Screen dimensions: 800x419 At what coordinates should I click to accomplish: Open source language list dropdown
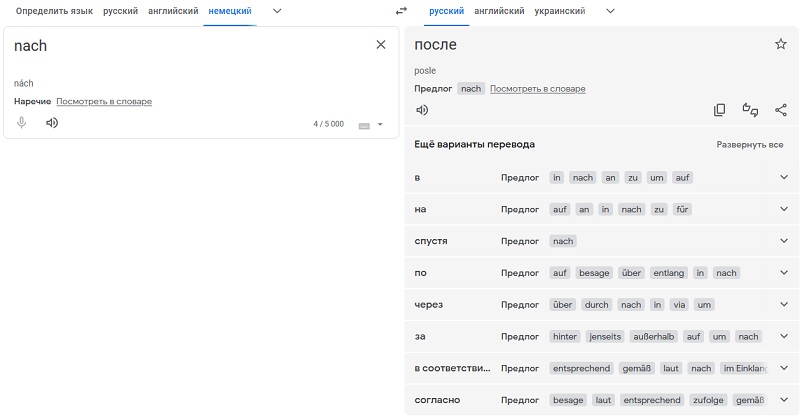tap(277, 11)
